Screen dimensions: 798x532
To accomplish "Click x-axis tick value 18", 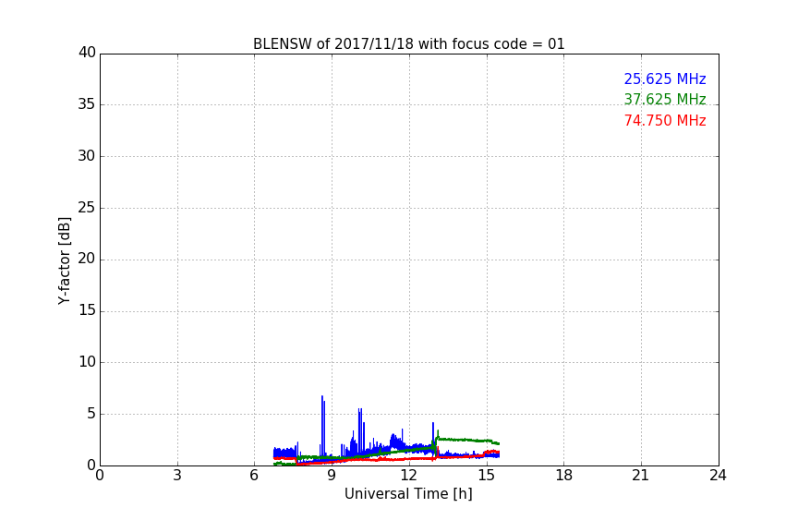I will [x=564, y=476].
